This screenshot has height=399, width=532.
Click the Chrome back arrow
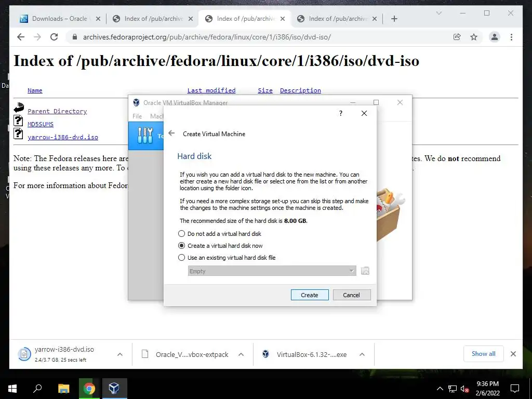tap(21, 37)
